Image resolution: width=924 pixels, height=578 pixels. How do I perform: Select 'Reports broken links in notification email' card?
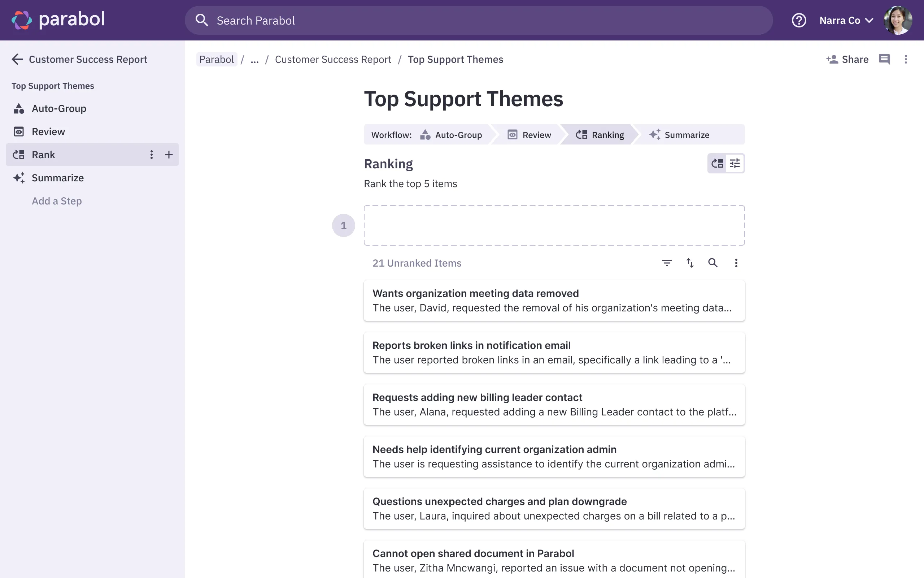click(x=554, y=353)
